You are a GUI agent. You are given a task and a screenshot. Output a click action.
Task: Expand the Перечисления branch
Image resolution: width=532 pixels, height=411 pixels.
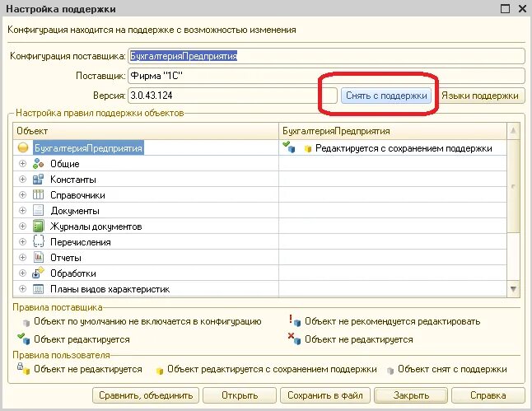(x=22, y=241)
